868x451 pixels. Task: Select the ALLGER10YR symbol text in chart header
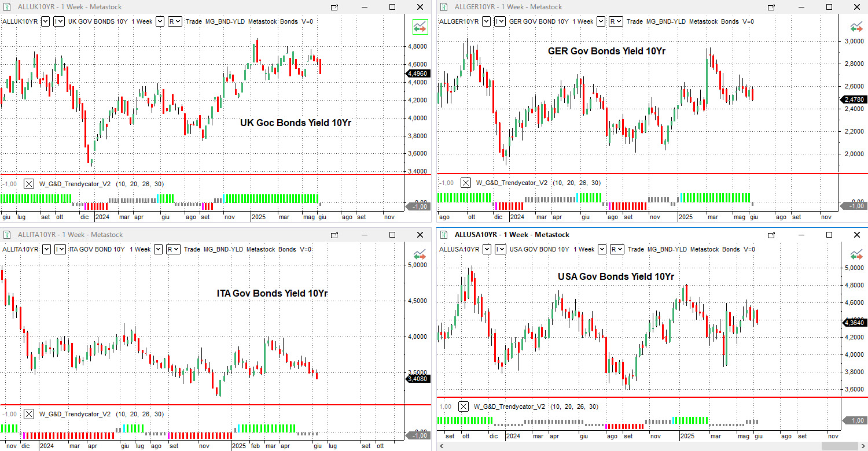459,21
